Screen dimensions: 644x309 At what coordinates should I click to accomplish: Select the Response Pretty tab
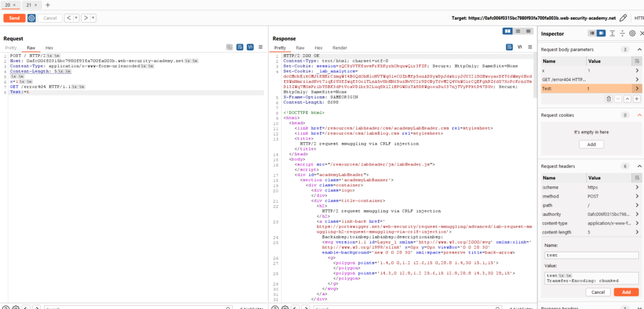(x=280, y=48)
